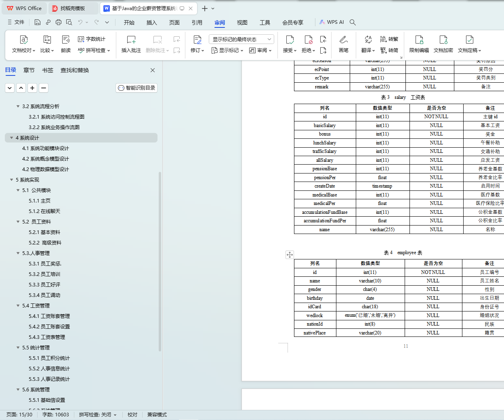This screenshot has width=504, height=420.
Task: Click the plus button in outline toolbar
Action: coord(32,88)
